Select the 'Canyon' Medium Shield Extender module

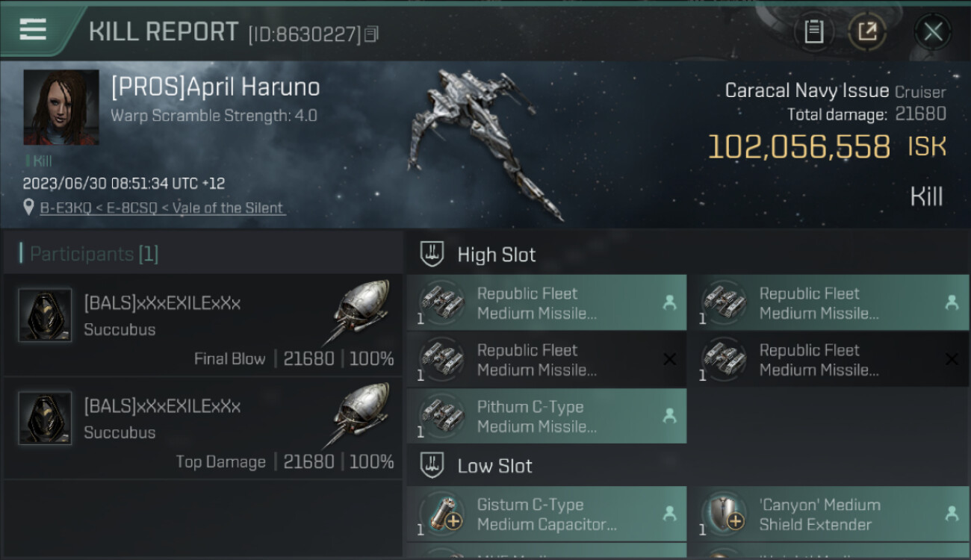[x=828, y=514]
